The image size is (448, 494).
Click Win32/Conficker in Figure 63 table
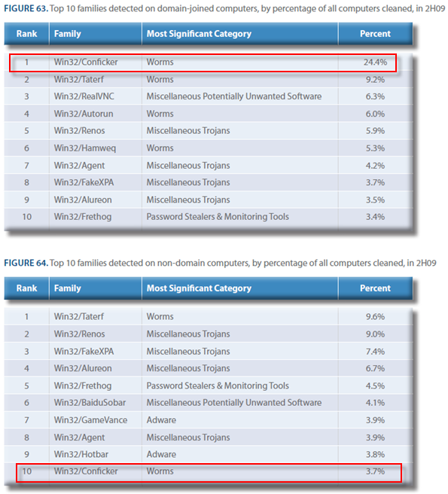(86, 62)
